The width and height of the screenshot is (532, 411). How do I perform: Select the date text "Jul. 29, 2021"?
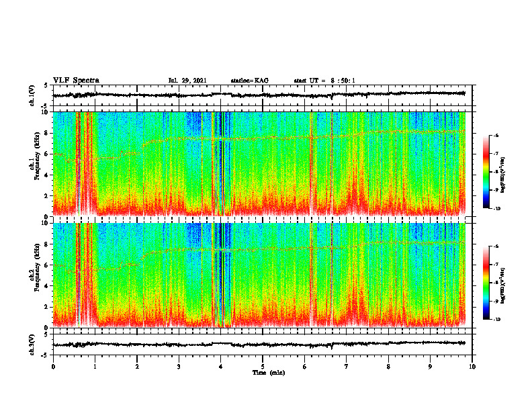(x=187, y=81)
